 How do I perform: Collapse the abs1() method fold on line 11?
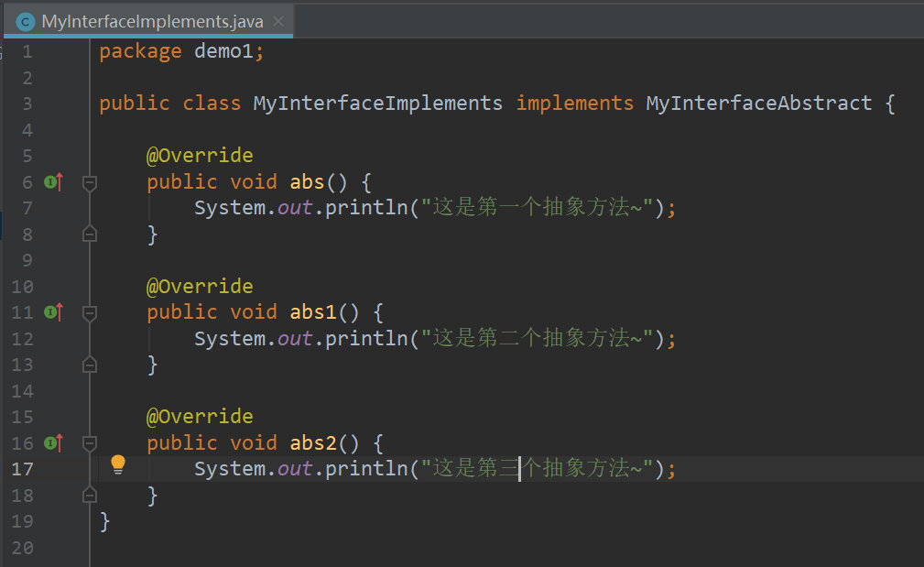click(x=90, y=313)
